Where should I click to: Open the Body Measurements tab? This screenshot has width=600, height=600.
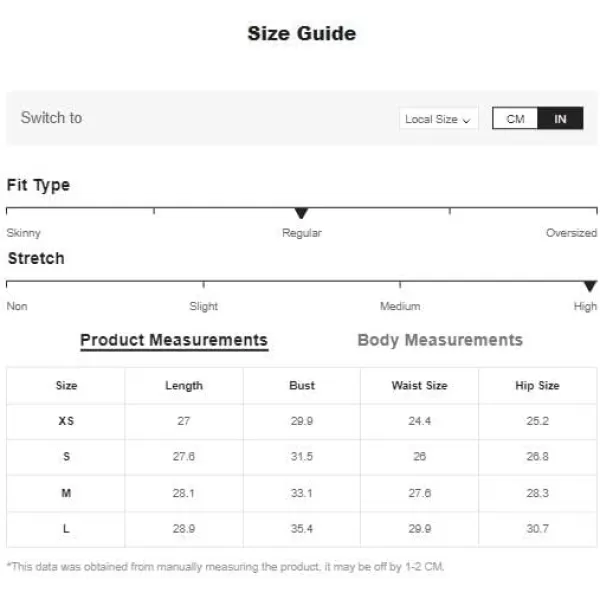(440, 340)
